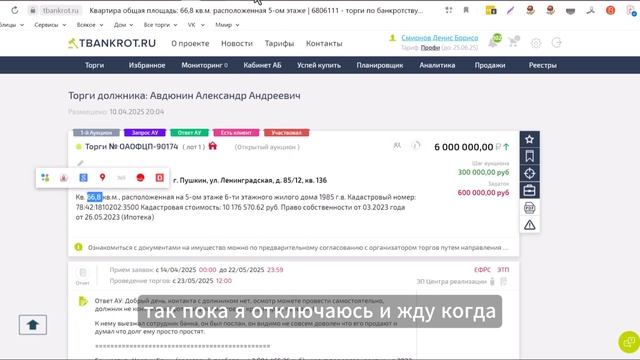Image resolution: width=640 pixels, height=360 pixels.
Task: Click the TBANKROT.RU logo
Action: (x=112, y=43)
